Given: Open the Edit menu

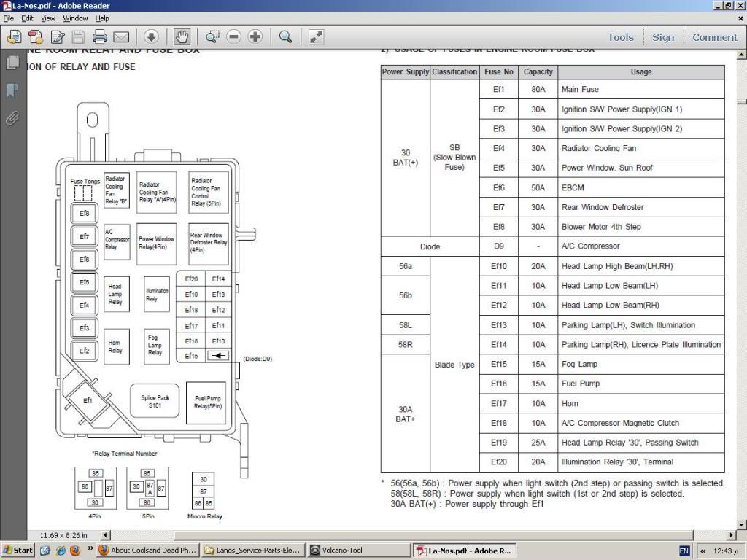Looking at the screenshot, I should pos(27,18).
